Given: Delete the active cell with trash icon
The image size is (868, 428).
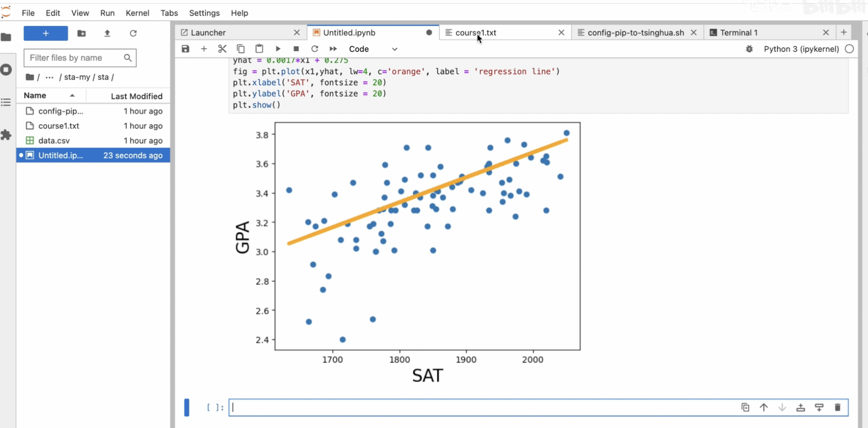Looking at the screenshot, I should pos(838,407).
